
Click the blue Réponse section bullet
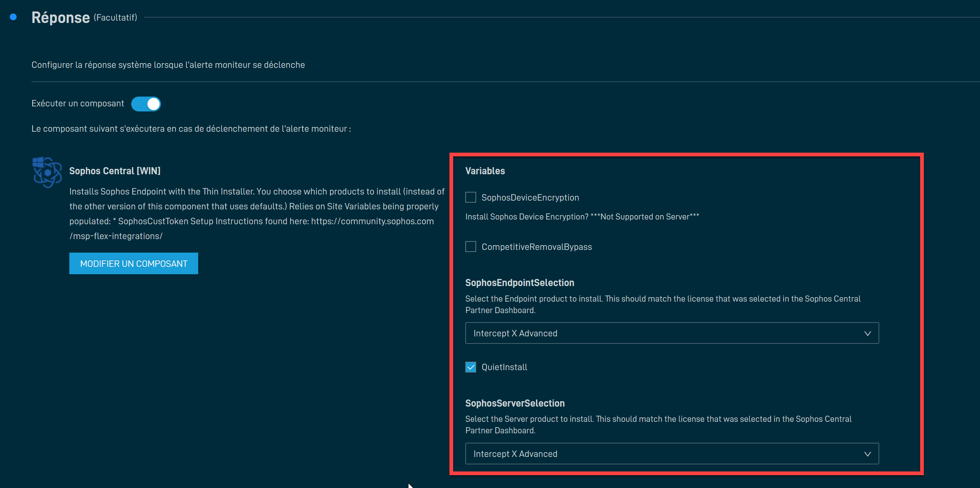tap(13, 17)
